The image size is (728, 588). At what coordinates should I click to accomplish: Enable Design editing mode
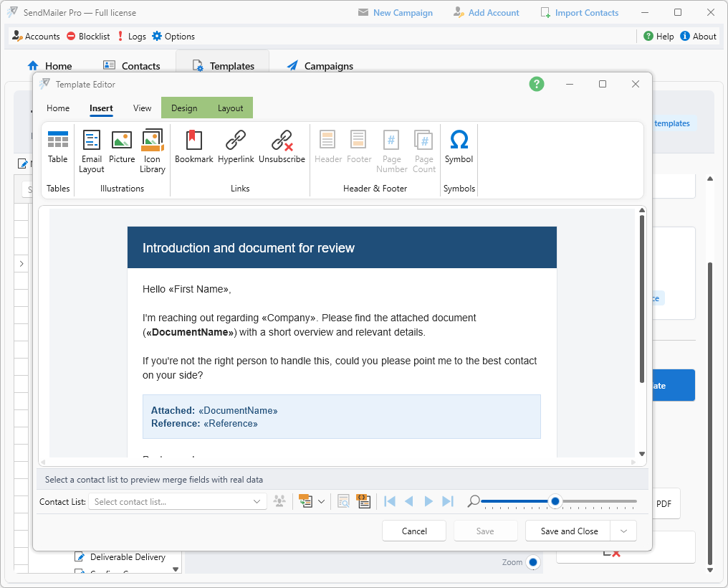coord(184,108)
